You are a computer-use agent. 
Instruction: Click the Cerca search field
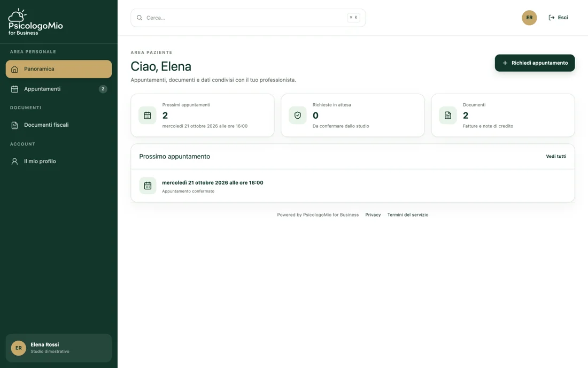pos(248,18)
